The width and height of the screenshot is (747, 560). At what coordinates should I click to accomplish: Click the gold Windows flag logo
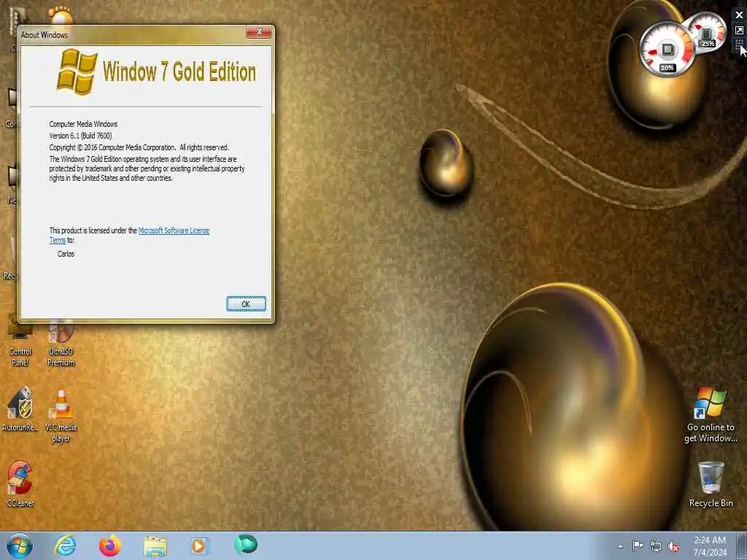click(77, 72)
